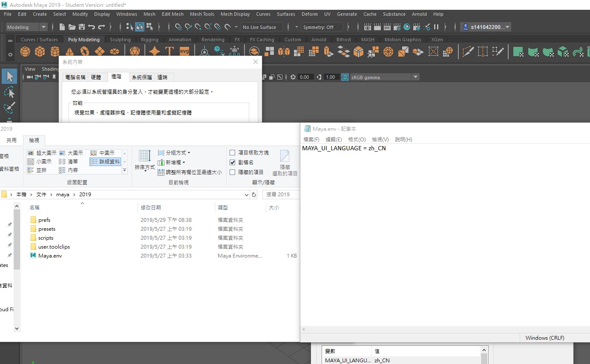The height and width of the screenshot is (364, 590).
Task: Click the 隱藏選取的項目 button
Action: [x=285, y=163]
